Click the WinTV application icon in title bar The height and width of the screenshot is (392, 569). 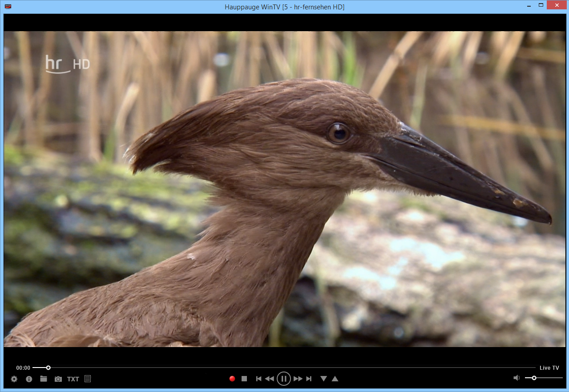click(8, 6)
